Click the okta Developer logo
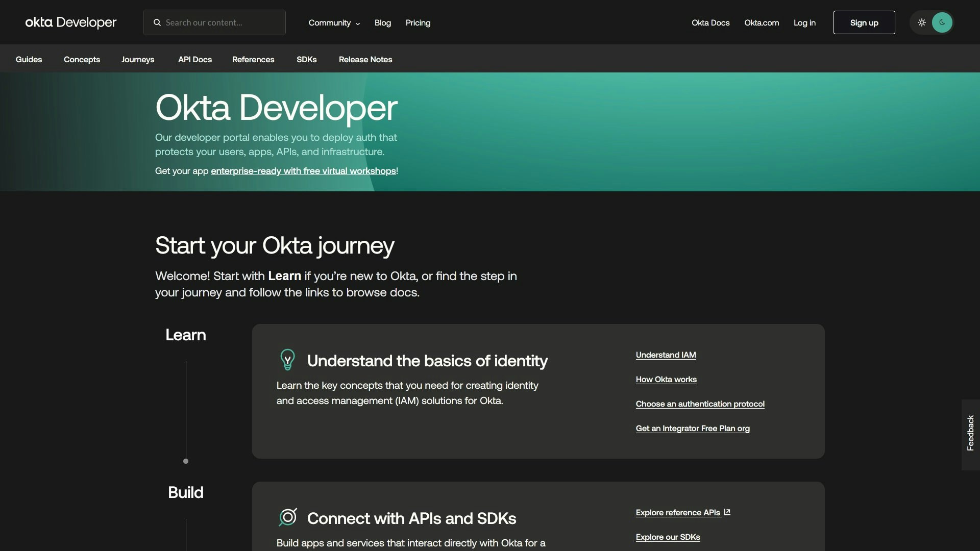 (71, 22)
